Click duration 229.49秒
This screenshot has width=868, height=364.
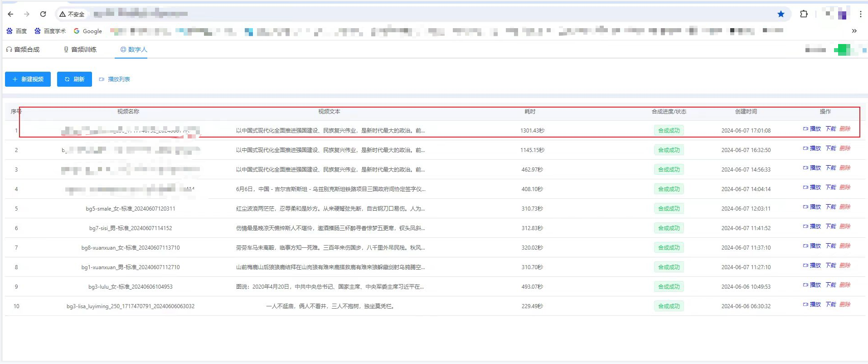pos(532,306)
